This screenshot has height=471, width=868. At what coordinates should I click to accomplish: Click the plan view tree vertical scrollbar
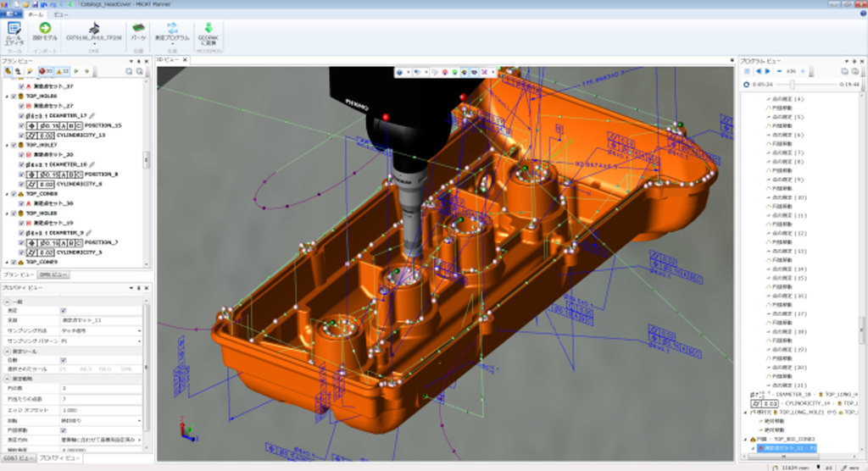146,160
